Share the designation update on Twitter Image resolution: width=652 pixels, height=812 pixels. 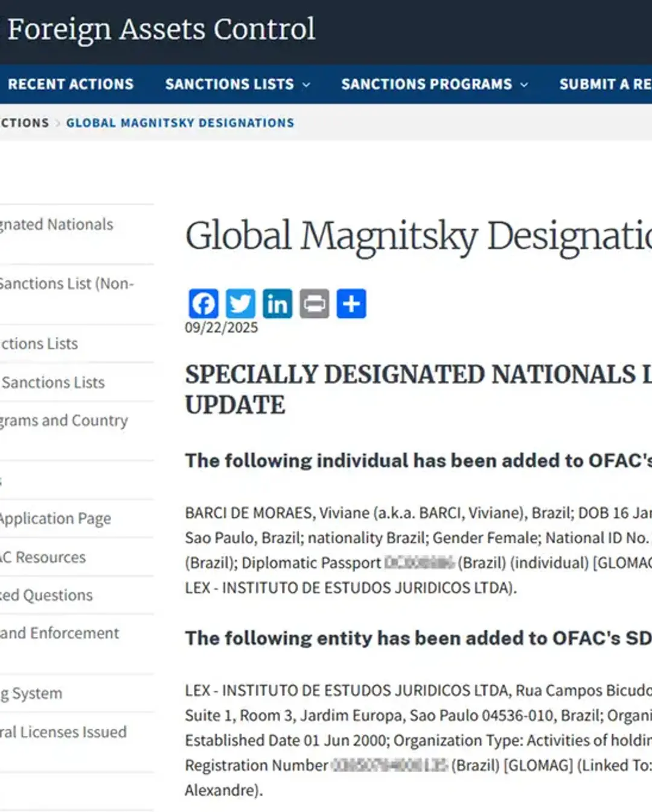240,304
